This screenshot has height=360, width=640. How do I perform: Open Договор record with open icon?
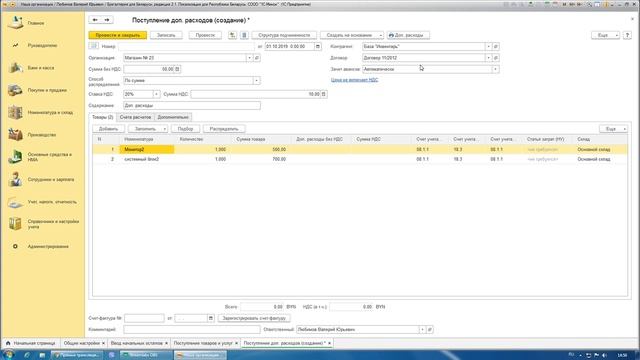tap(496, 58)
